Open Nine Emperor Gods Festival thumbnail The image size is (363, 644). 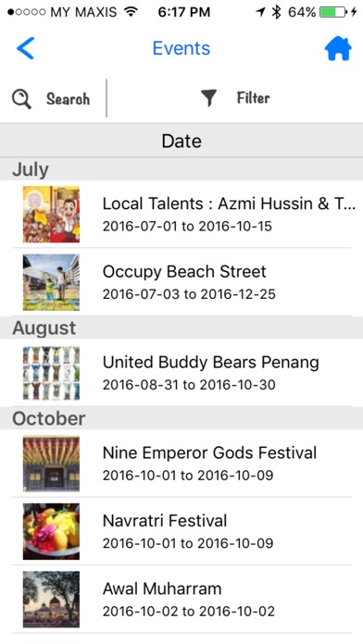51,464
